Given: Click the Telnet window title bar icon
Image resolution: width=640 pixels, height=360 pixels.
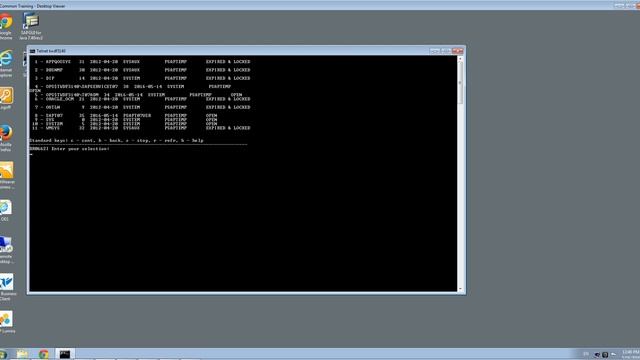Looking at the screenshot, I should pos(32,51).
